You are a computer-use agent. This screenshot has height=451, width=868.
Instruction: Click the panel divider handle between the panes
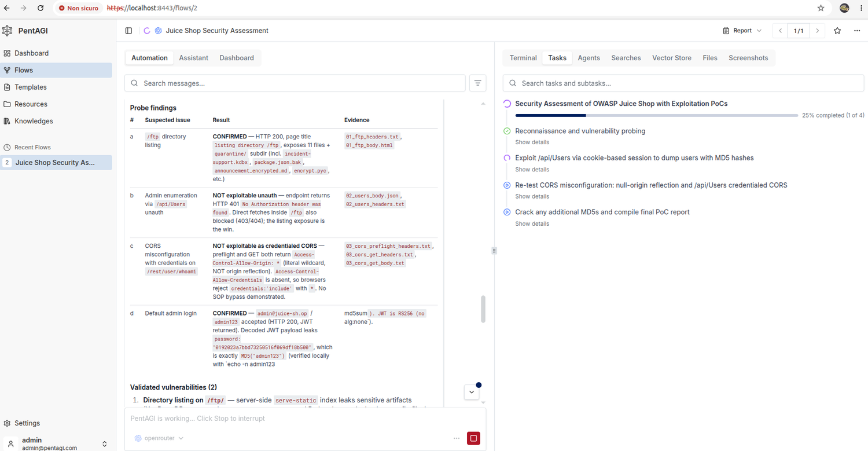[494, 251]
